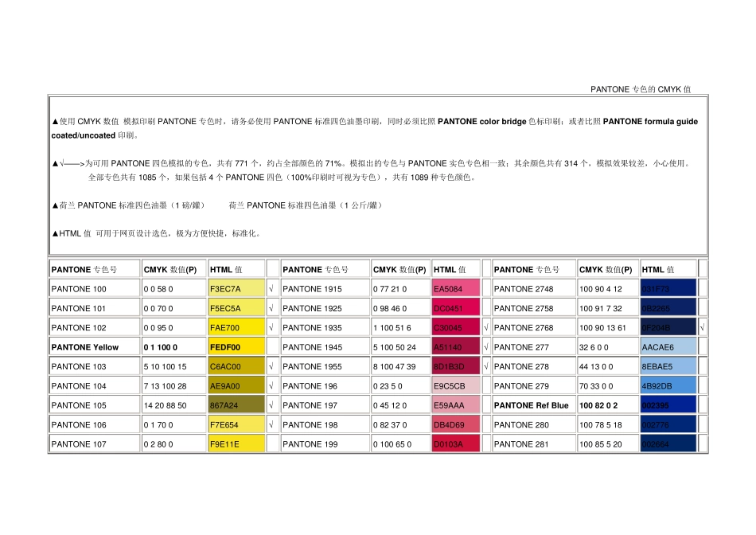Choose the AACAE6 light blue PANTONE 277 swatch
The width and height of the screenshot is (756, 535).
[668, 347]
